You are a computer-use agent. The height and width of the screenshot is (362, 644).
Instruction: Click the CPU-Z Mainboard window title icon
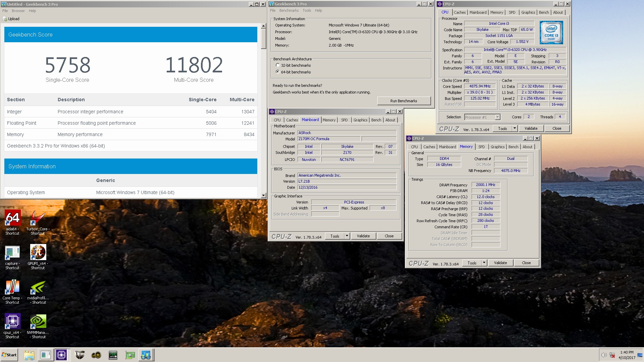point(272,112)
